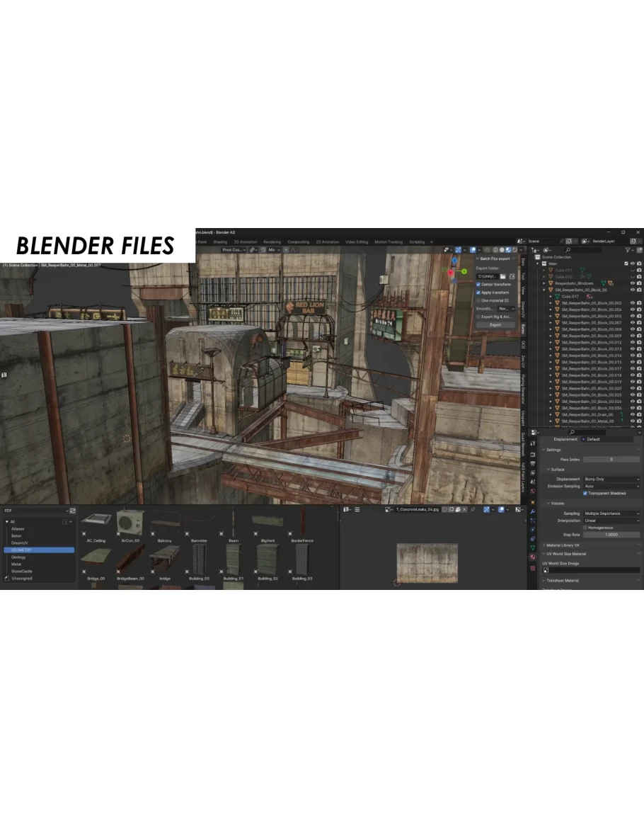
Task: Open the Shading workspace tab
Action: pyautogui.click(x=220, y=242)
